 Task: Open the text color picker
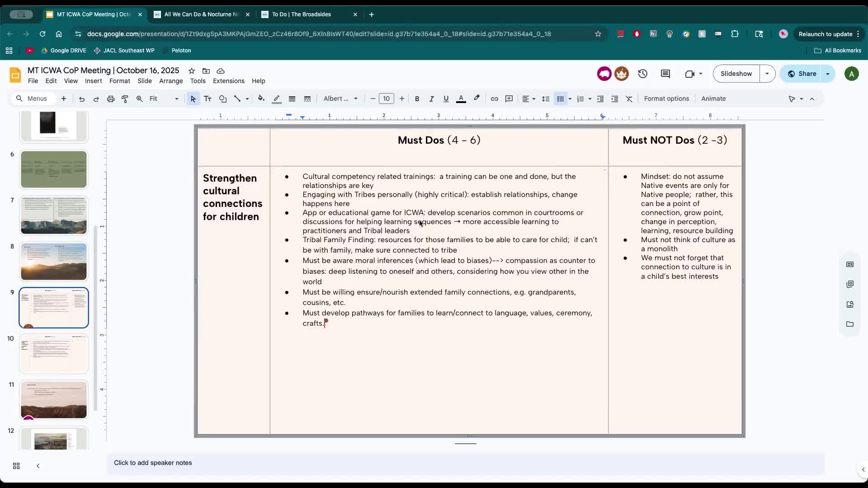point(461,99)
